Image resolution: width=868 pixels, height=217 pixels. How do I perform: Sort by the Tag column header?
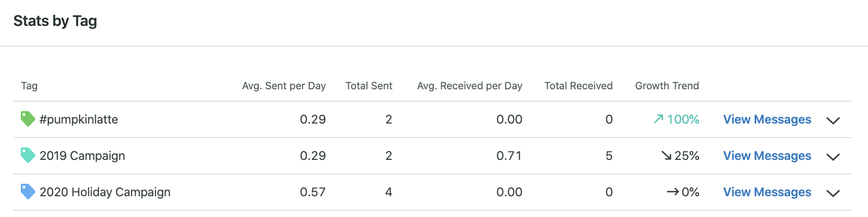(29, 86)
